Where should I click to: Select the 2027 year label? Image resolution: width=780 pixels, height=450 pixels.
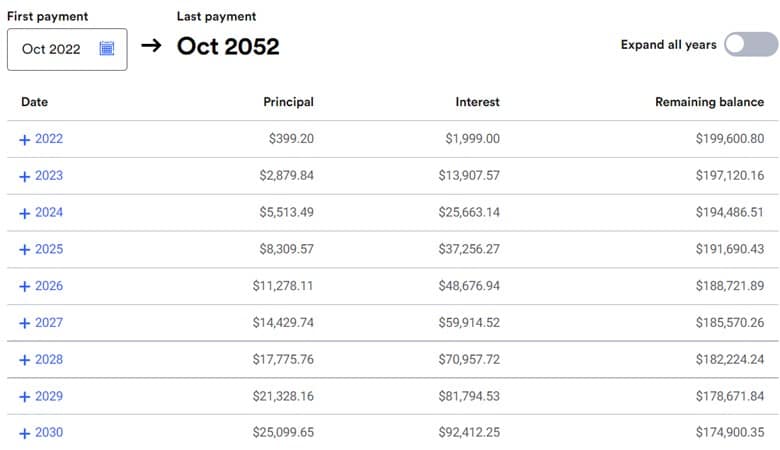pos(49,322)
